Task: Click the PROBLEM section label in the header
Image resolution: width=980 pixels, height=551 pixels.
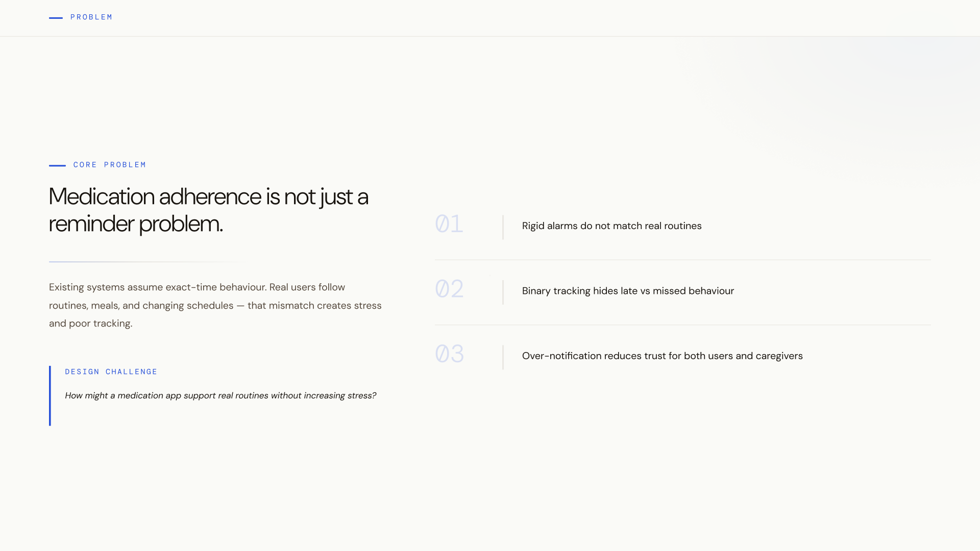Action: point(91,17)
